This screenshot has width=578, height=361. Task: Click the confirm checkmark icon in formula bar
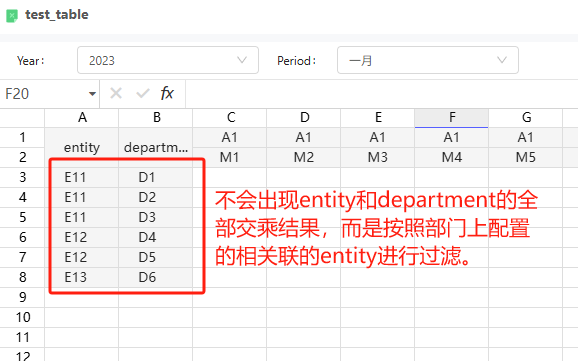pyautogui.click(x=143, y=94)
